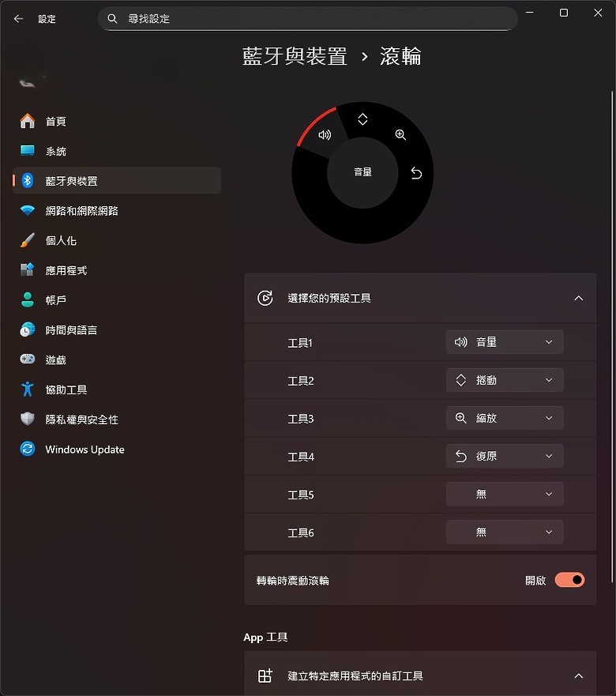Open the 工具4 復原 dropdown
The height and width of the screenshot is (696, 616).
click(x=505, y=456)
